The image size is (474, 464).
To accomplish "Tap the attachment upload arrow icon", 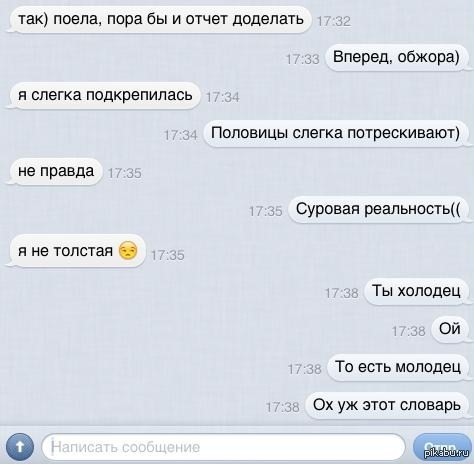I will click(20, 446).
